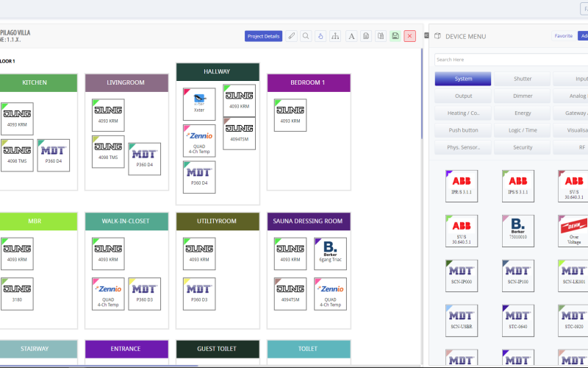Select the Dimmer device category
This screenshot has height=368, width=588.
523,96
